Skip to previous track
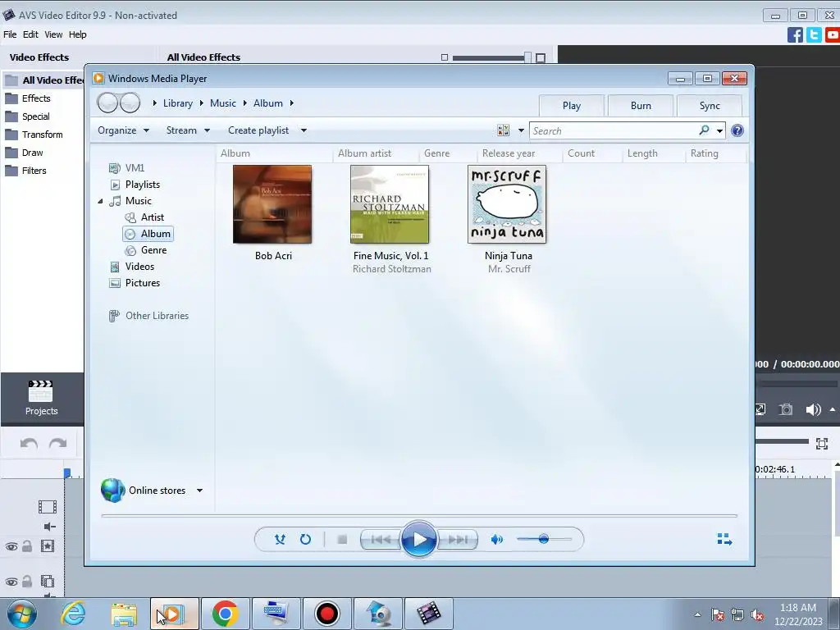Image resolution: width=840 pixels, height=630 pixels. tap(381, 540)
